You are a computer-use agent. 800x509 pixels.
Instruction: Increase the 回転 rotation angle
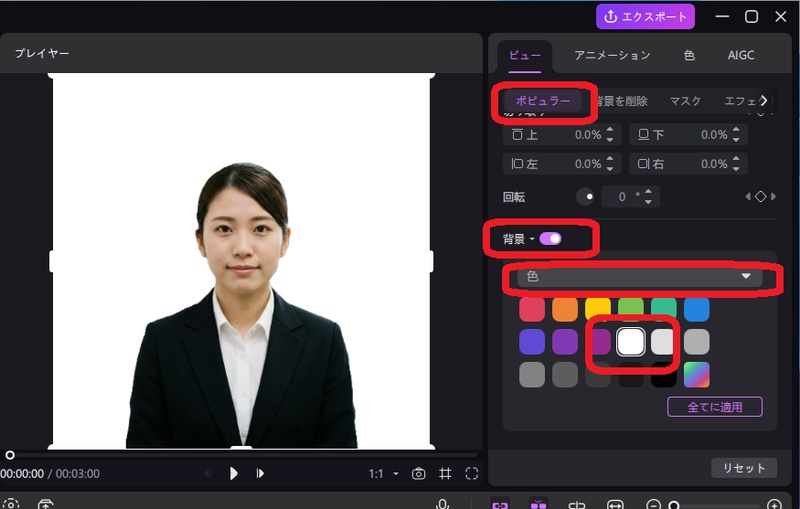click(648, 192)
